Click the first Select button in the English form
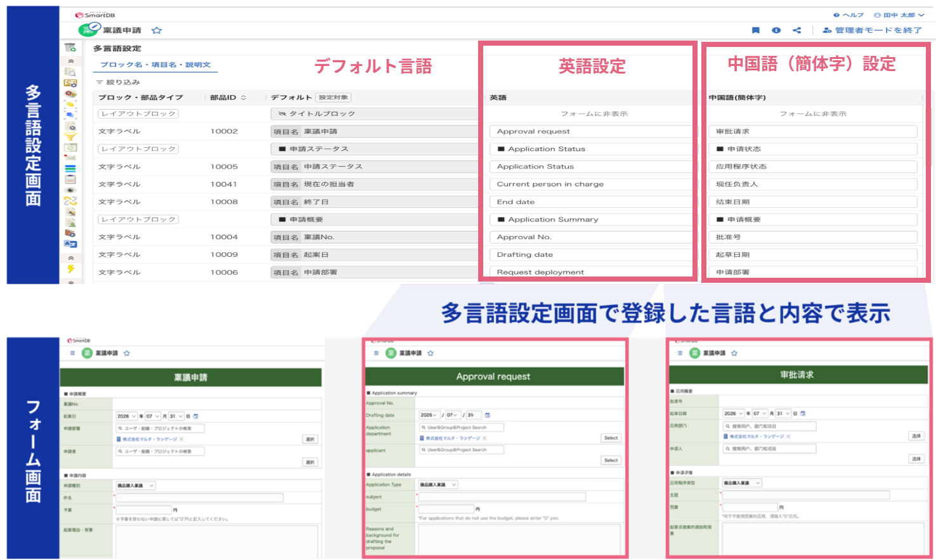This screenshot has height=560, width=936. (x=611, y=438)
